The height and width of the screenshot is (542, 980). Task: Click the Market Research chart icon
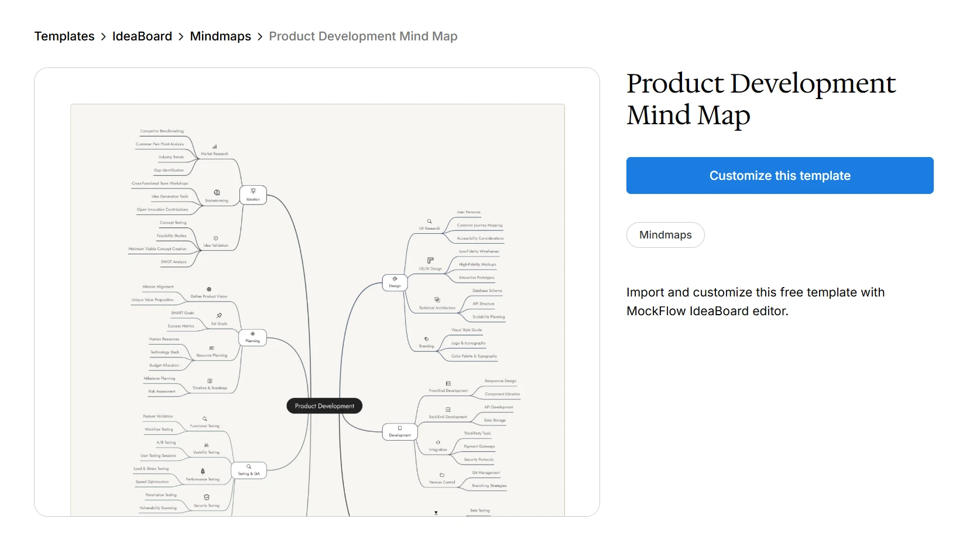[x=214, y=146]
